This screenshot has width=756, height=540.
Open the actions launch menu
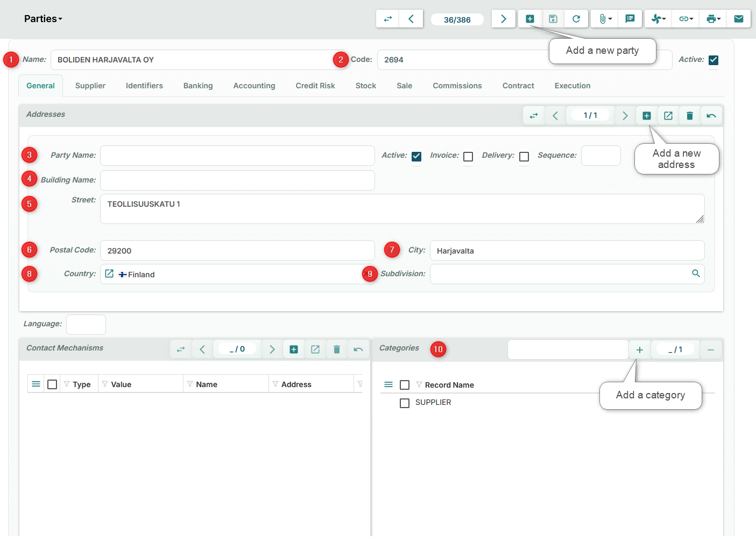pos(659,19)
